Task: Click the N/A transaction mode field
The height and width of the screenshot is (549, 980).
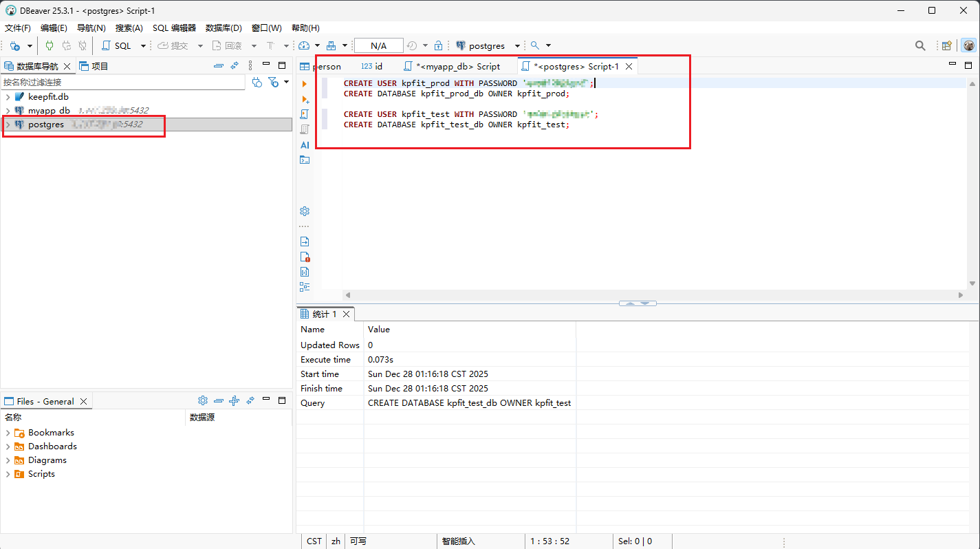Action: pyautogui.click(x=379, y=45)
